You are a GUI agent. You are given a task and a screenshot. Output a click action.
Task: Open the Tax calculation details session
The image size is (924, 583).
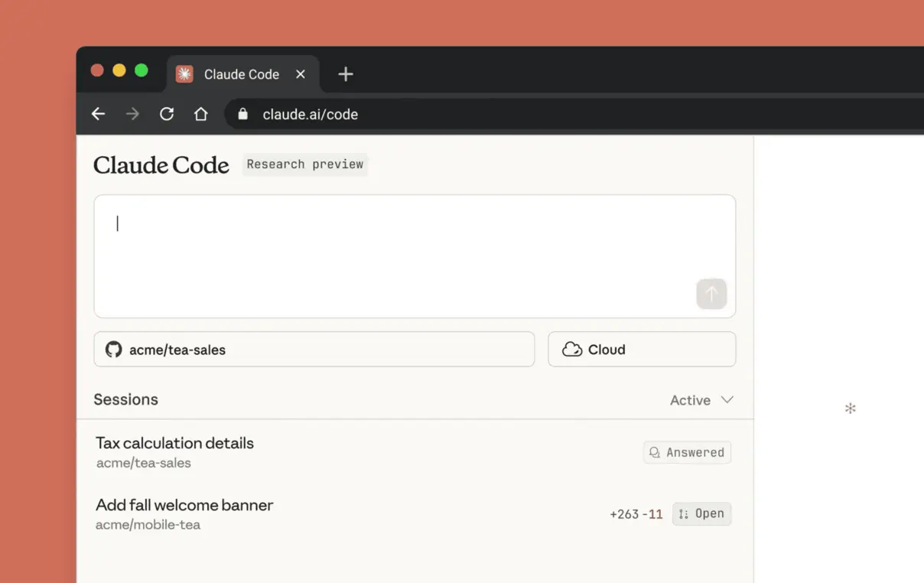[x=174, y=443]
